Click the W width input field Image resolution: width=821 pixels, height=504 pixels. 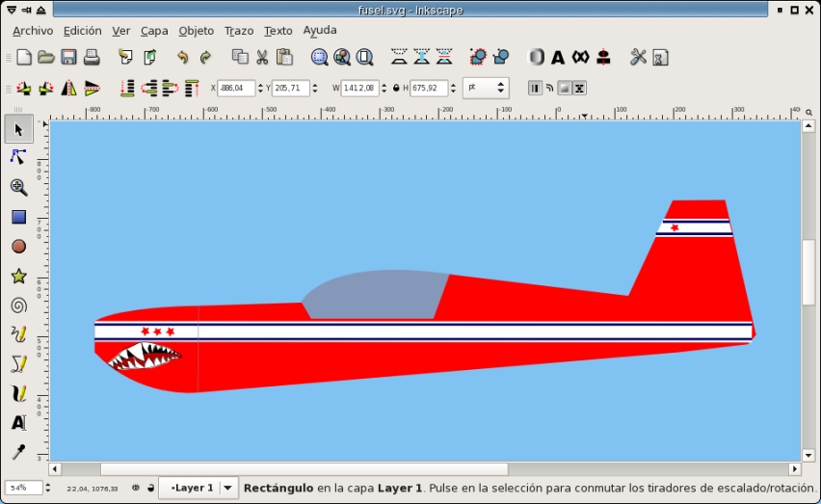(x=361, y=89)
